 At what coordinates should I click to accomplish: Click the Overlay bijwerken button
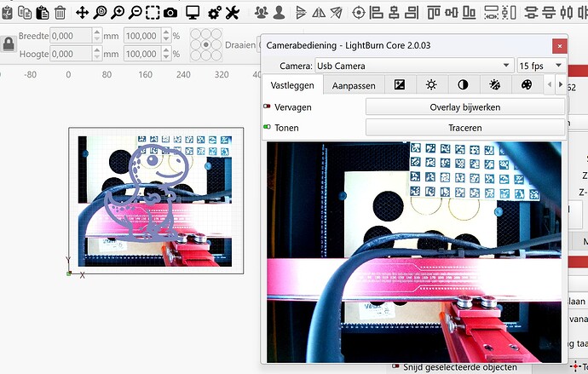[464, 107]
